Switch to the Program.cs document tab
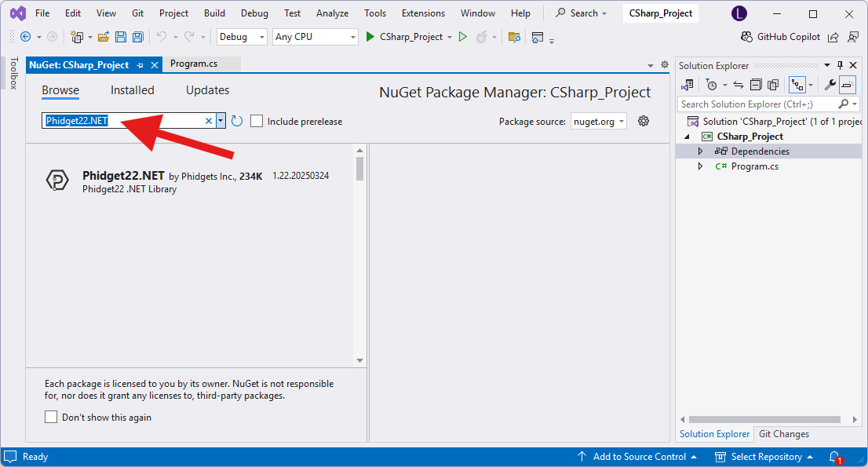The image size is (868, 467). [194, 64]
